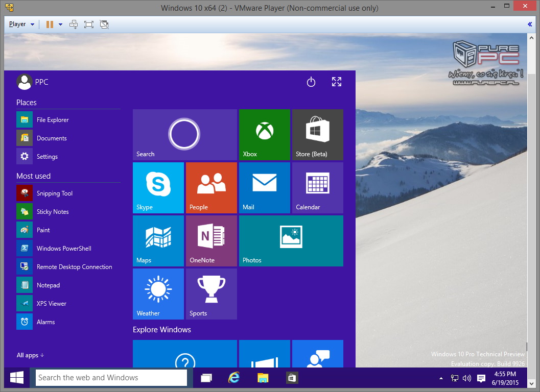Toggle VMware full screen mode

(89, 24)
